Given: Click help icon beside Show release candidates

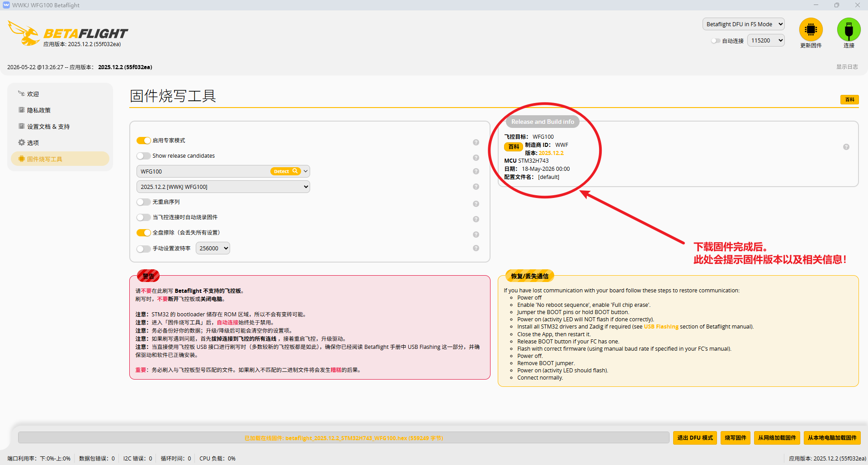Looking at the screenshot, I should click(x=476, y=158).
